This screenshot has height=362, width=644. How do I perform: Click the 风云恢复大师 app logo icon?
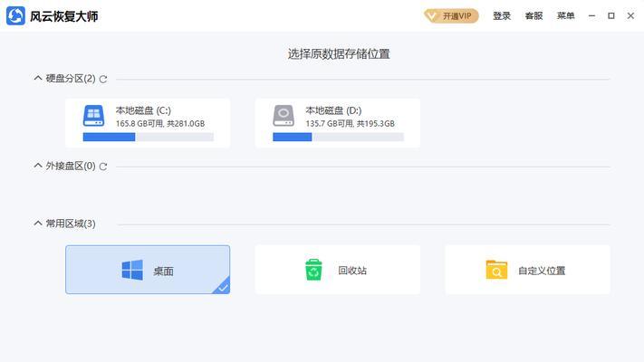(x=15, y=16)
